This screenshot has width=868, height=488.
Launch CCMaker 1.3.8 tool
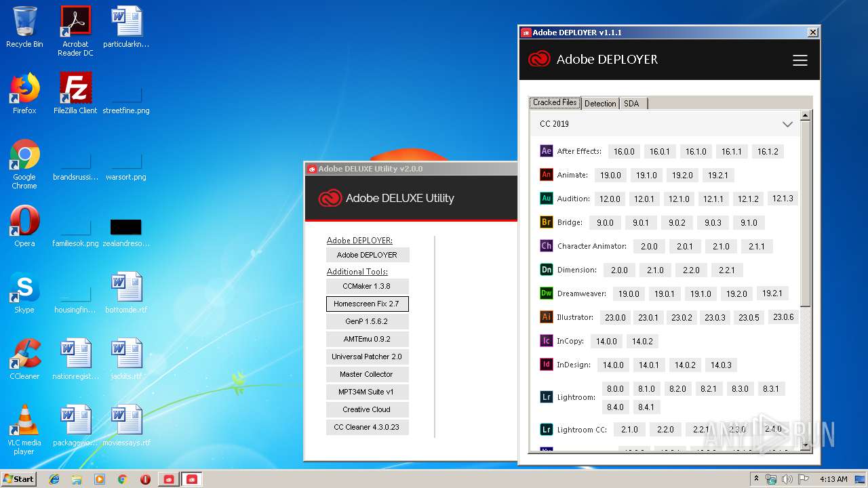pos(367,286)
